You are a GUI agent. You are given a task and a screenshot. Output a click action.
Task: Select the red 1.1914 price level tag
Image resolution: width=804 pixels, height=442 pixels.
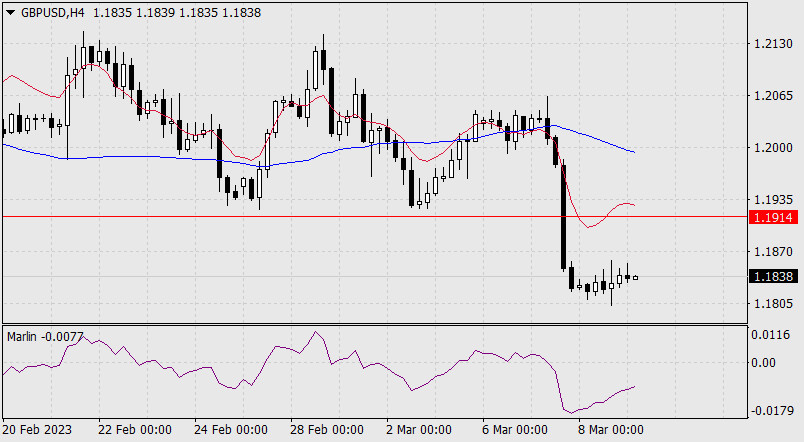coord(775,216)
